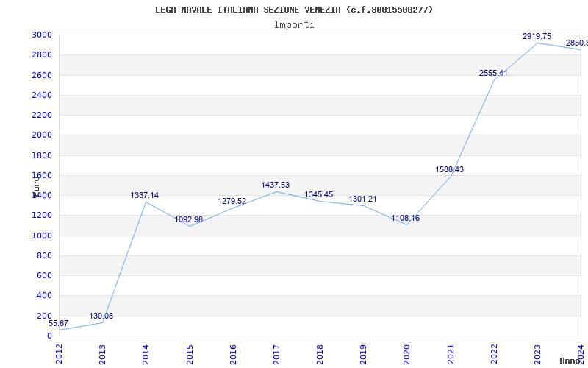Click y-axis tick label 2400
This screenshot has height=368, width=588.
coord(42,95)
